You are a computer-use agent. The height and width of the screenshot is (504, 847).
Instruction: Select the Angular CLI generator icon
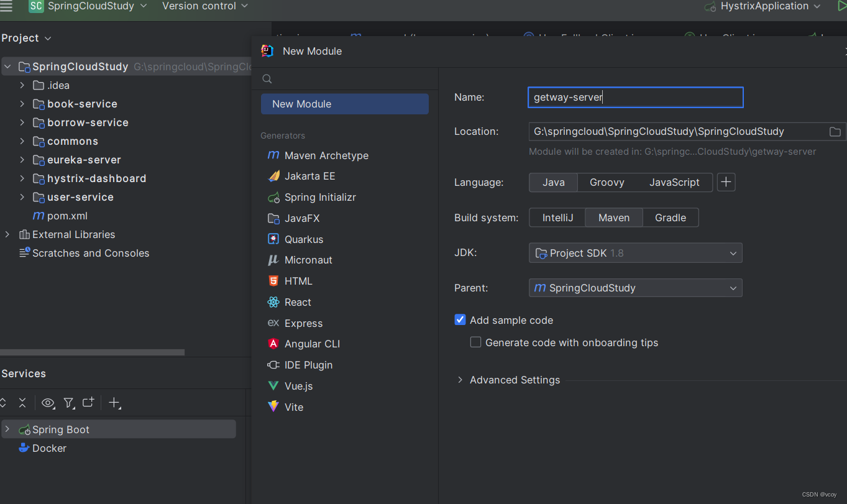point(273,344)
